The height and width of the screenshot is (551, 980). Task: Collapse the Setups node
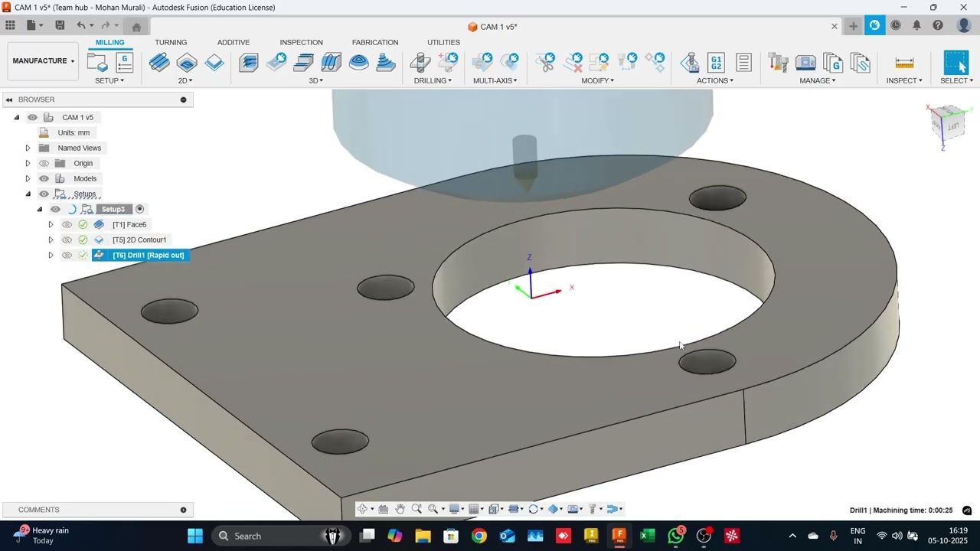point(28,194)
